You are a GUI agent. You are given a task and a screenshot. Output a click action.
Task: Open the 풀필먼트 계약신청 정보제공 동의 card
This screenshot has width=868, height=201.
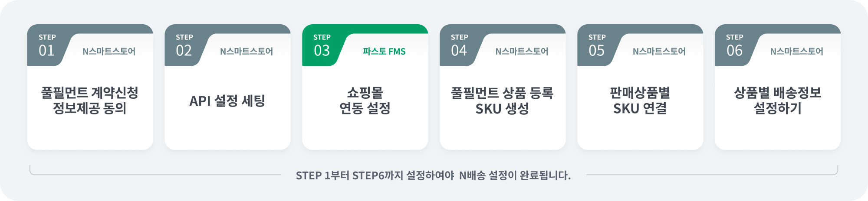click(x=90, y=87)
